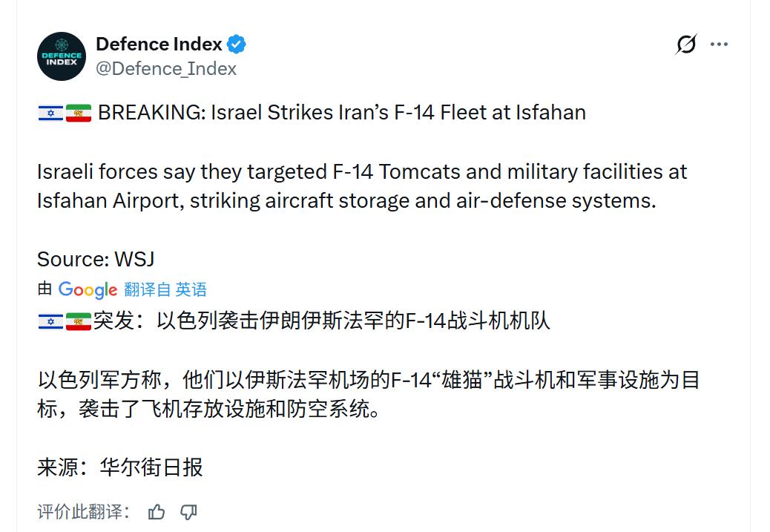This screenshot has width=770, height=532.
Task: Open the Defence Index display name
Action: [159, 45]
